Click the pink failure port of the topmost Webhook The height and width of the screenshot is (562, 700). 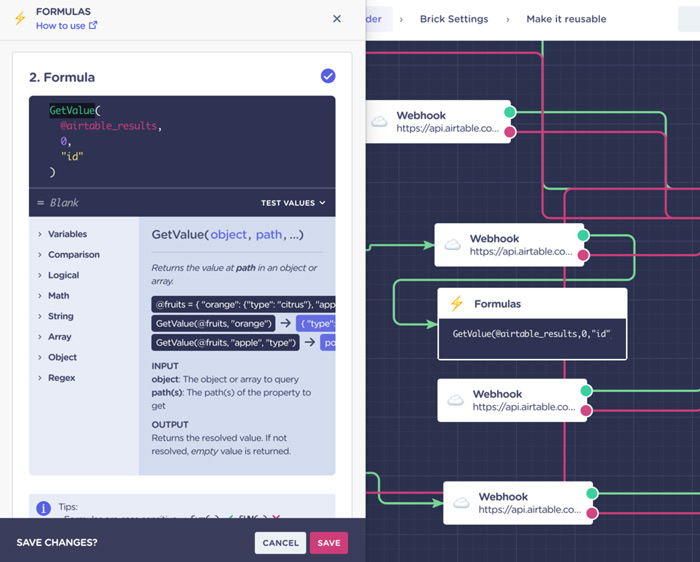(x=510, y=132)
